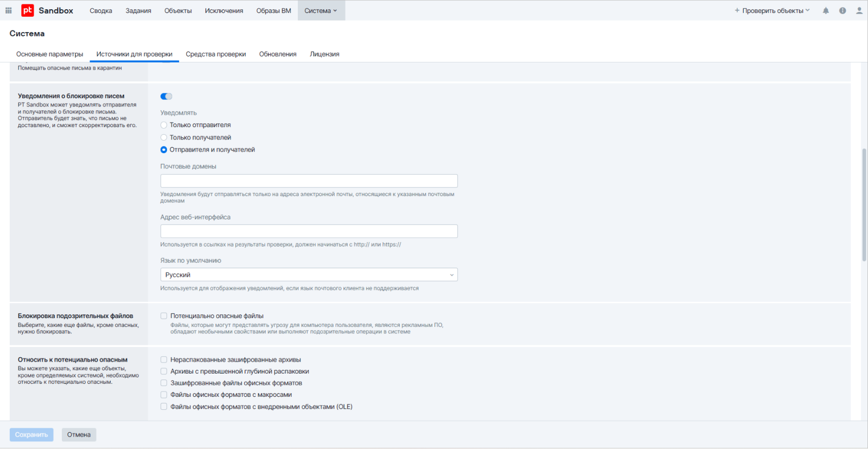This screenshot has height=449, width=868.
Task: Expand the 'Проверить объекты' dropdown
Action: pos(772,10)
